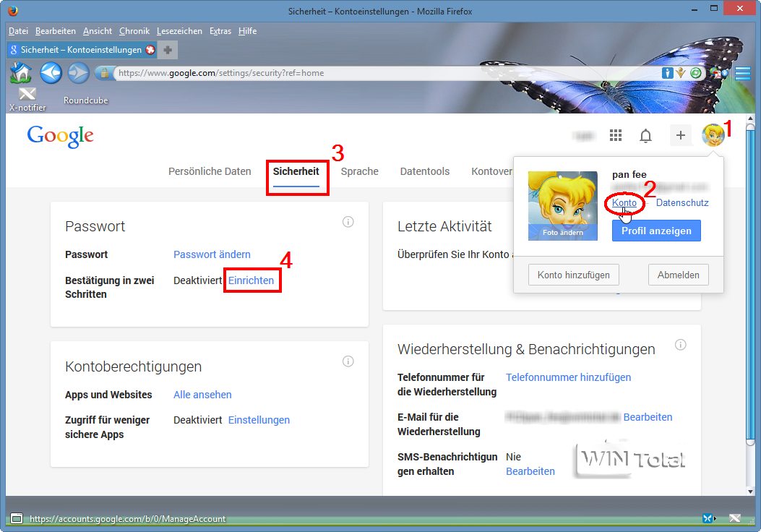The width and height of the screenshot is (761, 532).
Task: Click the blue info icon in address bar
Action: (x=667, y=73)
